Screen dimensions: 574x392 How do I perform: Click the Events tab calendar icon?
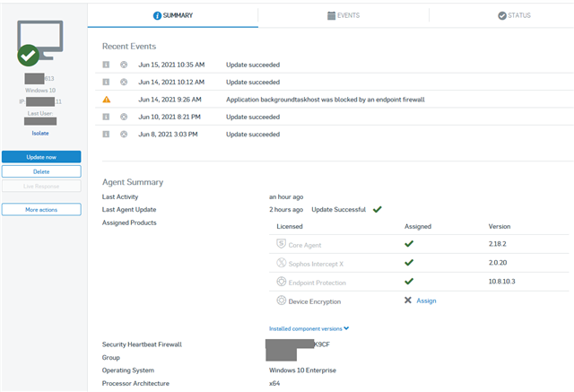(331, 16)
